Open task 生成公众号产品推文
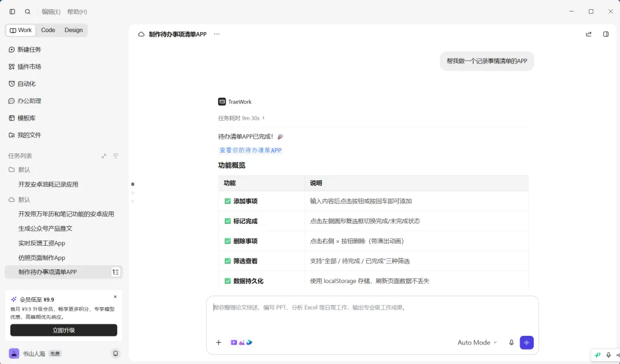 (45, 229)
